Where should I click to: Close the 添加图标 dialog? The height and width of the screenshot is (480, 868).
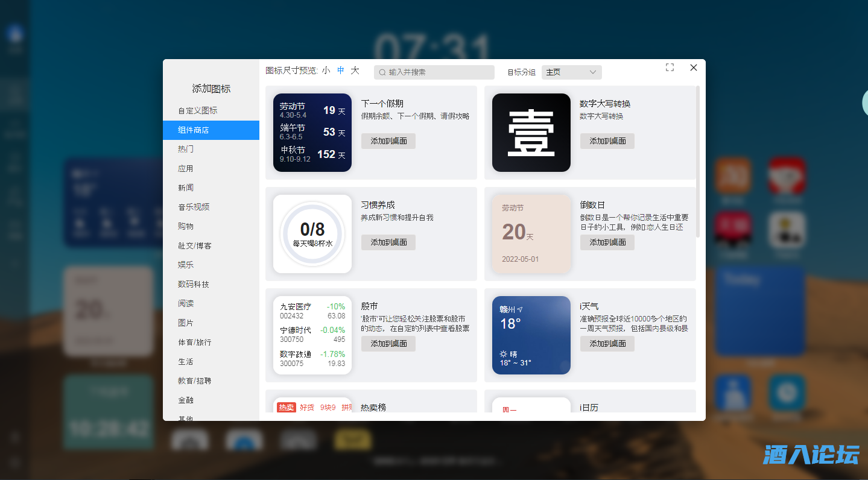pyautogui.click(x=694, y=68)
